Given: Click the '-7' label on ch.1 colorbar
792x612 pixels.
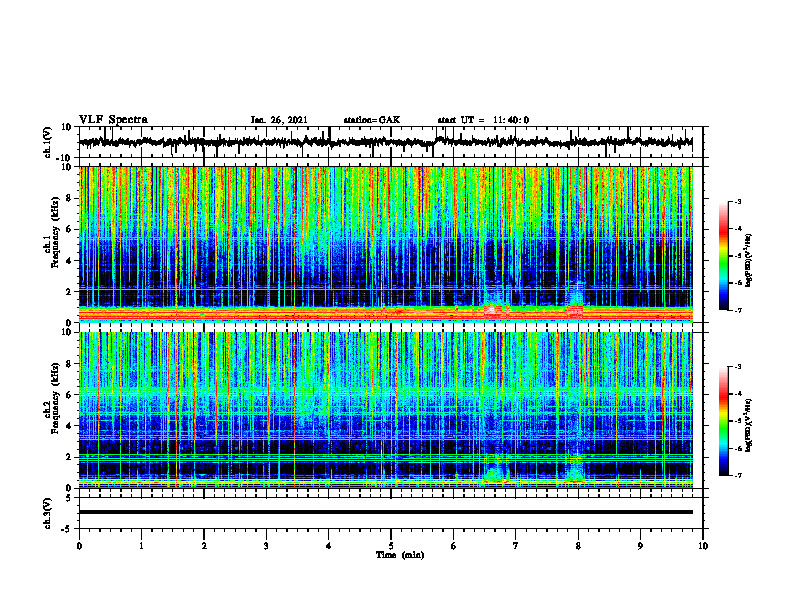Looking at the screenshot, I should 737,310.
